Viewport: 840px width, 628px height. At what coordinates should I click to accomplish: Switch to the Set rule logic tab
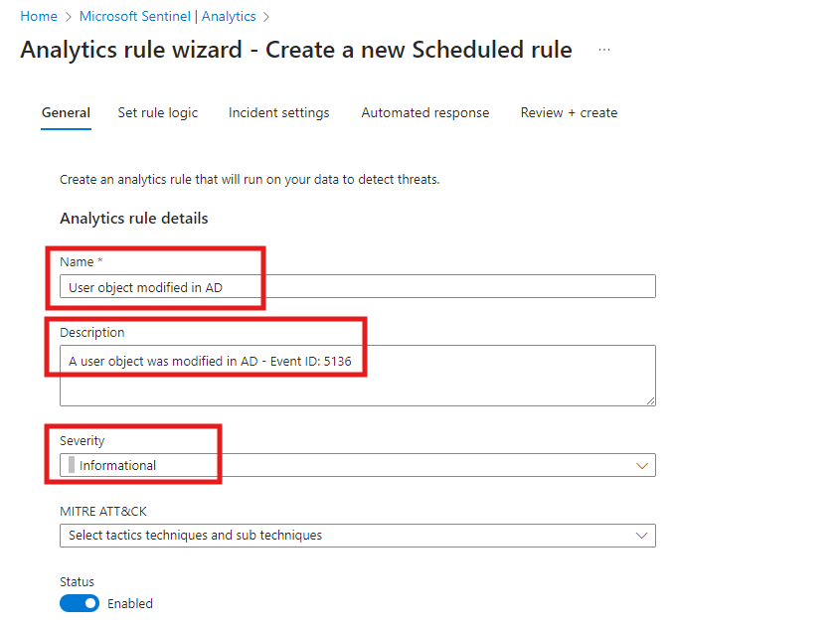(158, 113)
